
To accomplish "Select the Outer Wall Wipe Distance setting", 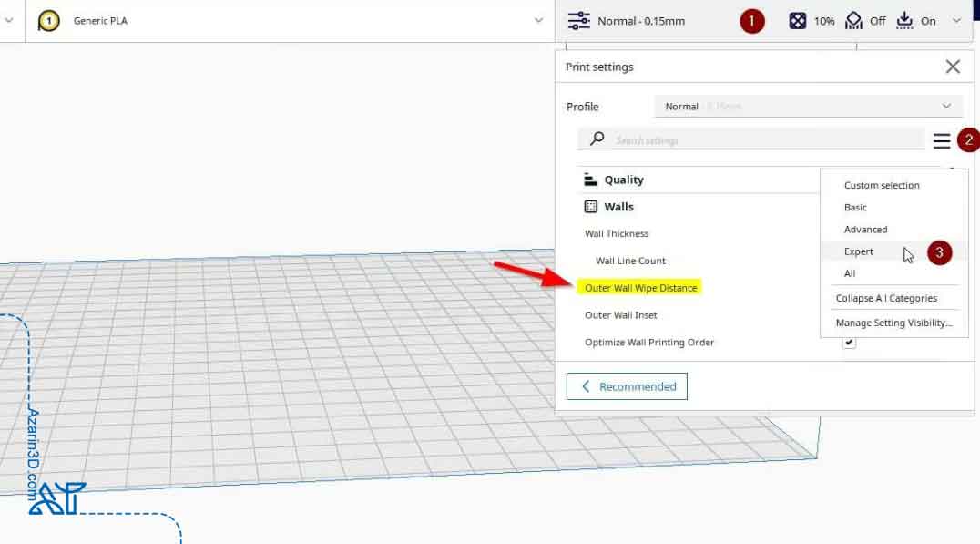I will pos(640,288).
